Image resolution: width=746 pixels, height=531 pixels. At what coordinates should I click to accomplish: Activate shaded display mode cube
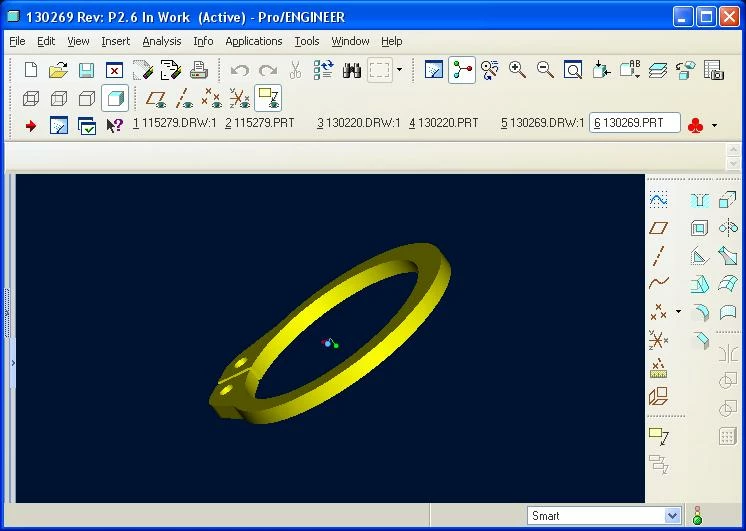point(115,98)
